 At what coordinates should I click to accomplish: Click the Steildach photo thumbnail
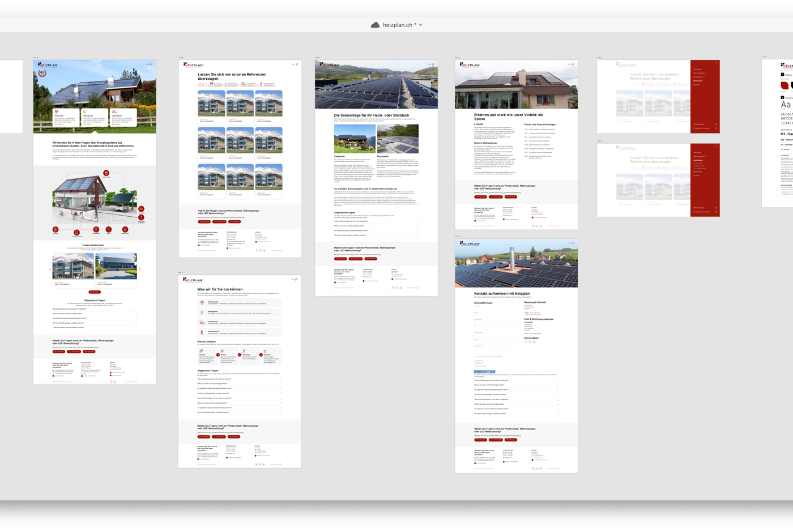(355, 139)
